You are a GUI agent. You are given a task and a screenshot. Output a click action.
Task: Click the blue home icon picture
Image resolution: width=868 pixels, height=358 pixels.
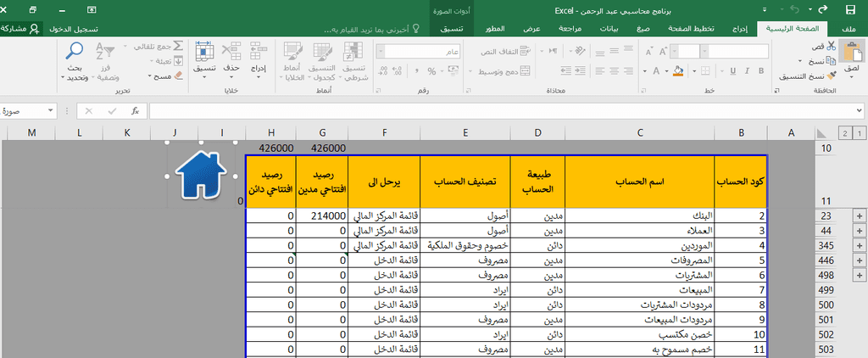202,176
